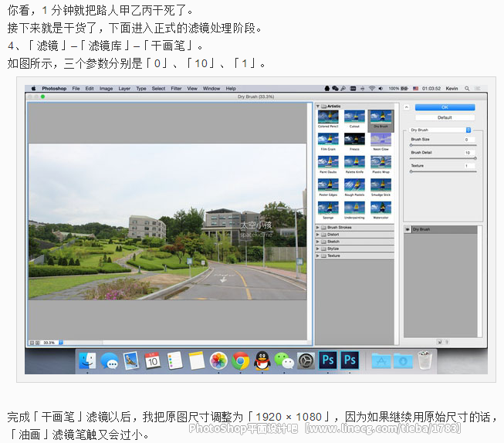Expand the Brush Strokes filter folder
504x443 pixels.
318,227
